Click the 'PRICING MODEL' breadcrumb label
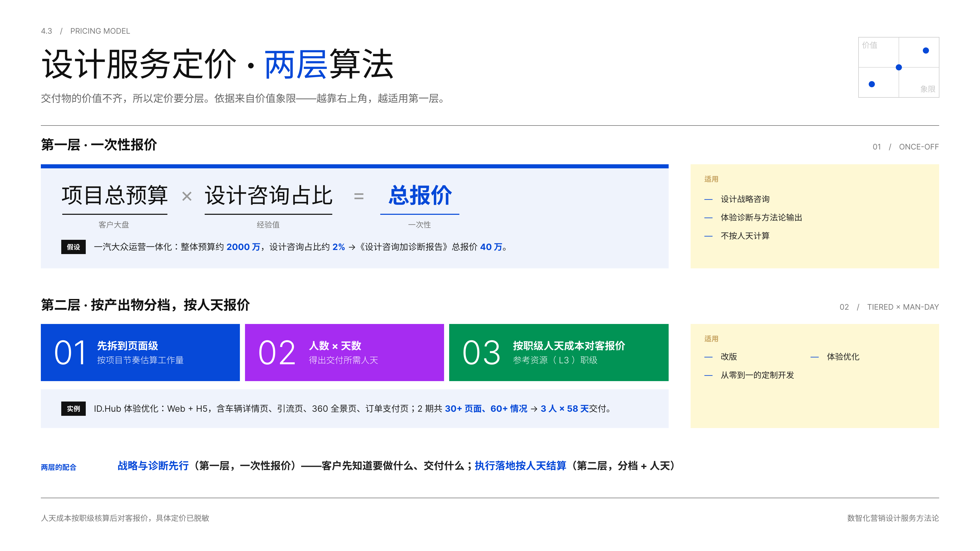 [x=100, y=31]
